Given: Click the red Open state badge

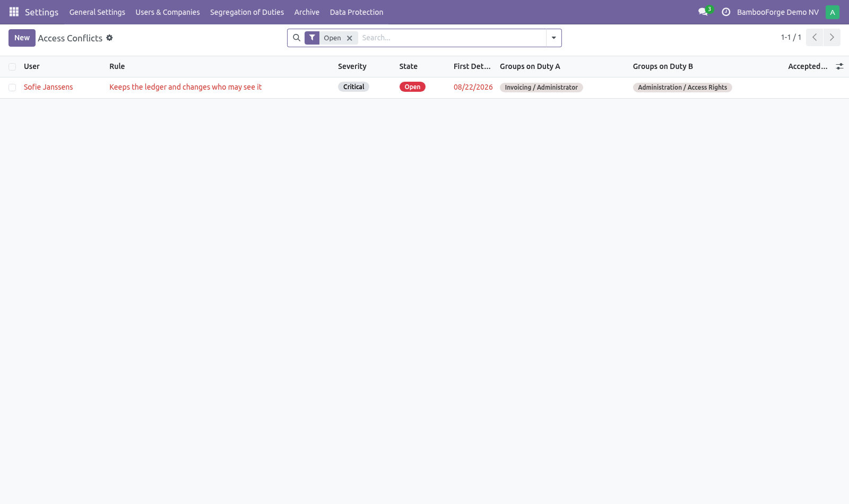Looking at the screenshot, I should click(x=412, y=87).
